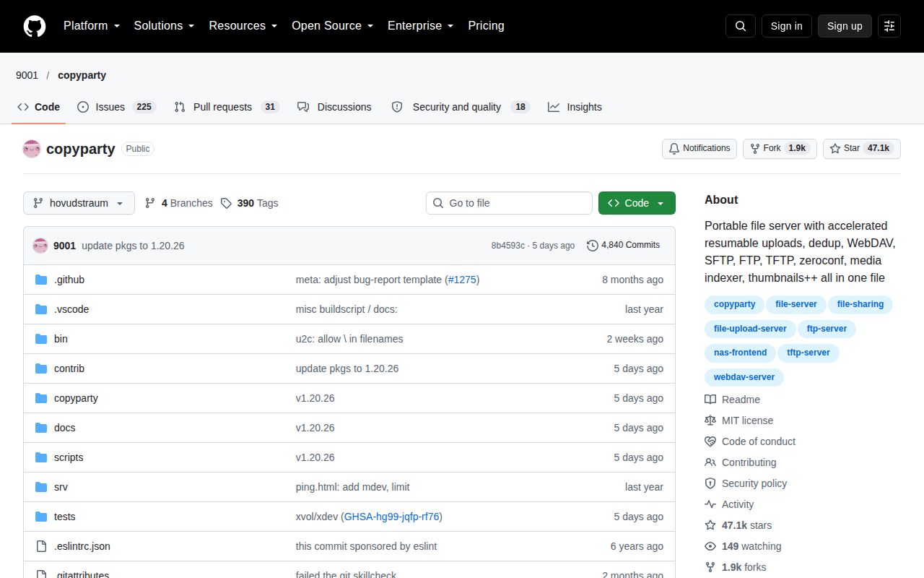Click the scripts folder icon

[x=41, y=457]
